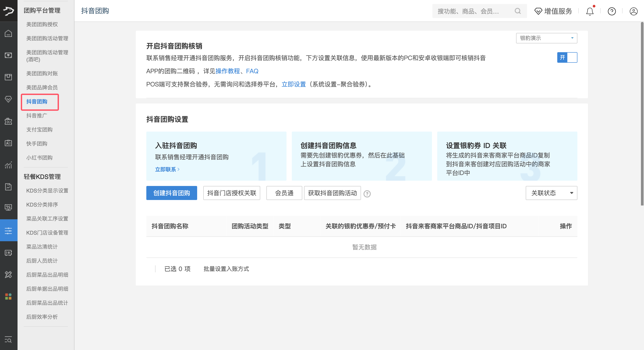The image size is (644, 350).
Task: Click the 立即设置 link for POS aggregation
Action: click(x=294, y=84)
